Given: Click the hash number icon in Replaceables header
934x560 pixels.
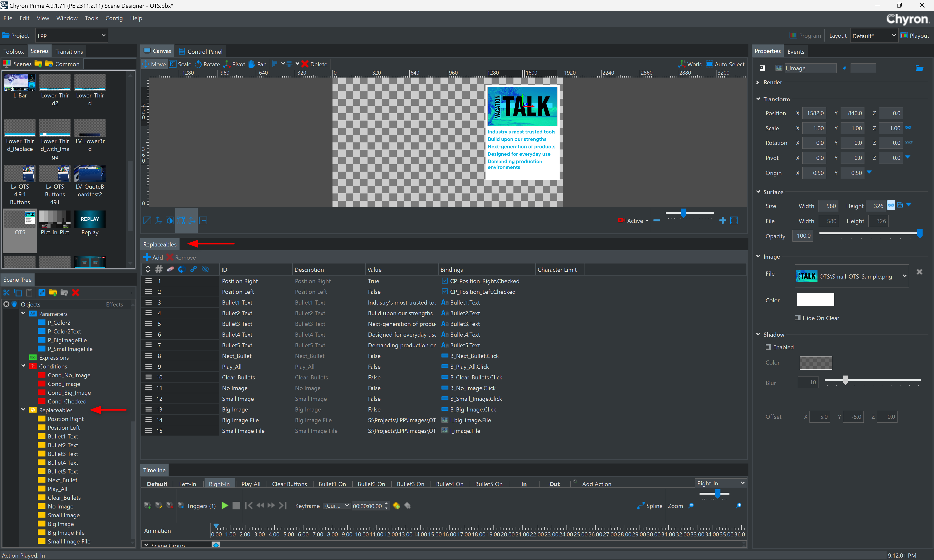Looking at the screenshot, I should pyautogui.click(x=159, y=270).
